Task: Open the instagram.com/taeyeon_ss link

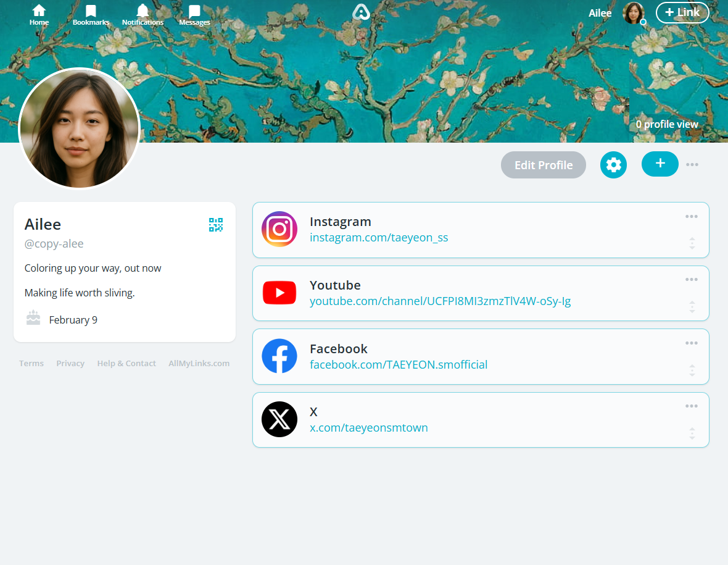Action: tap(379, 238)
